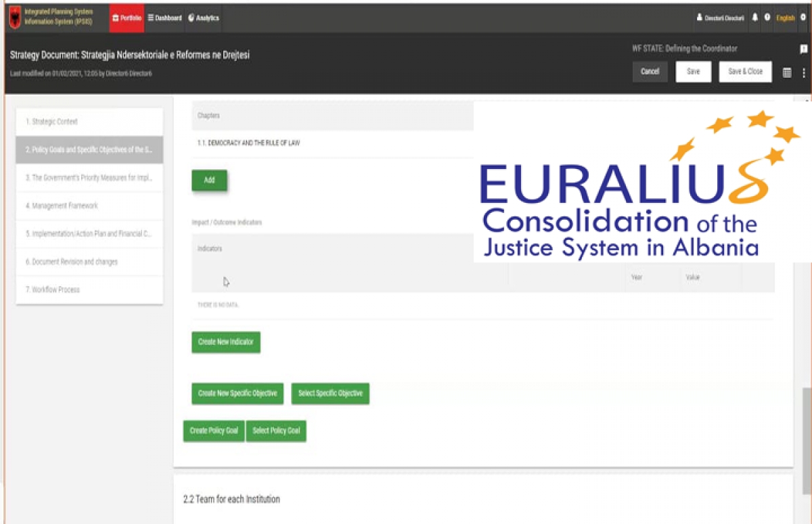The width and height of the screenshot is (812, 524).
Task: Click Select Policy Goal button
Action: (x=276, y=431)
